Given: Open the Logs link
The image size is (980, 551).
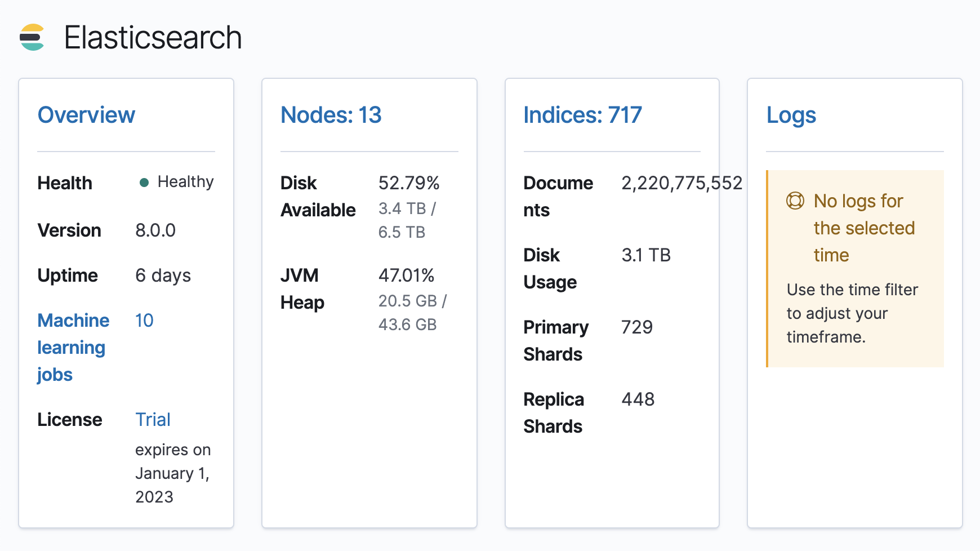Looking at the screenshot, I should click(x=791, y=115).
